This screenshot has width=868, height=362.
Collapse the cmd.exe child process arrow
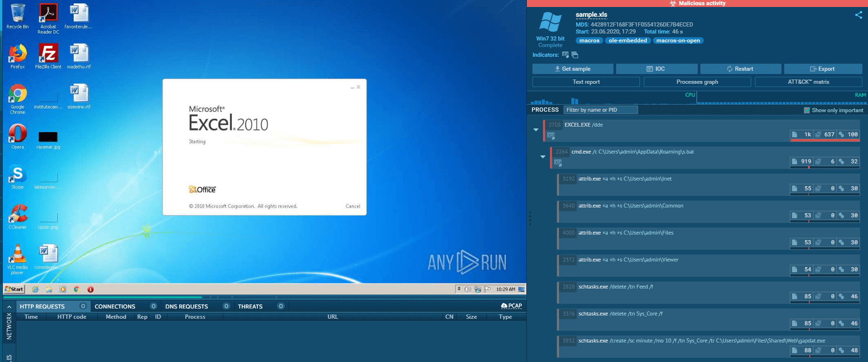[x=543, y=157]
